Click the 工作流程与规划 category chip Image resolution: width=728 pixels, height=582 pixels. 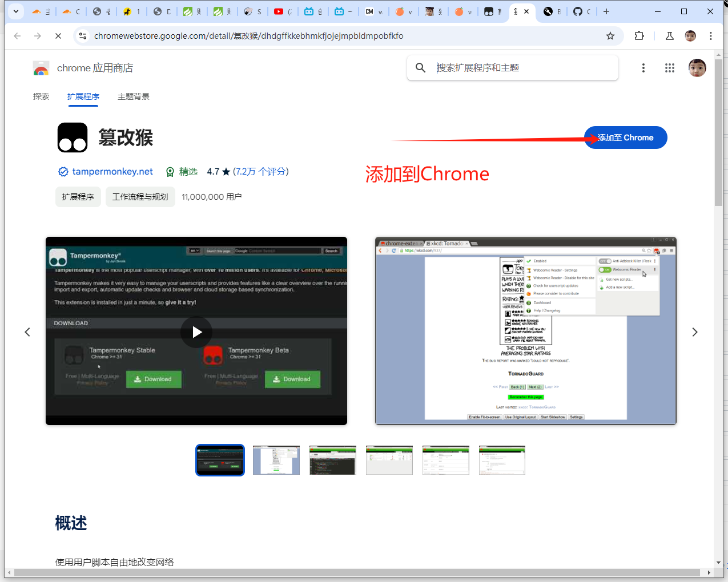coord(140,197)
